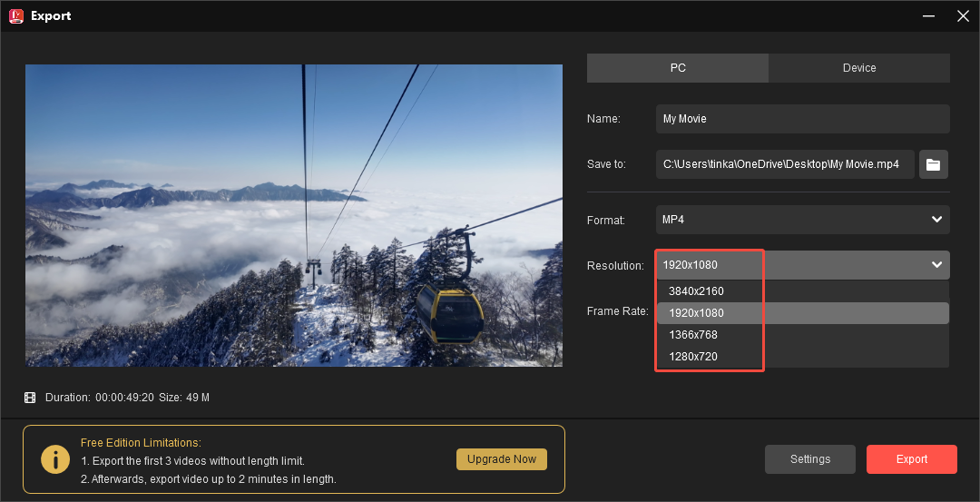Screen dimensions: 980x502
Task: Close the Export dialog
Action: [963, 16]
